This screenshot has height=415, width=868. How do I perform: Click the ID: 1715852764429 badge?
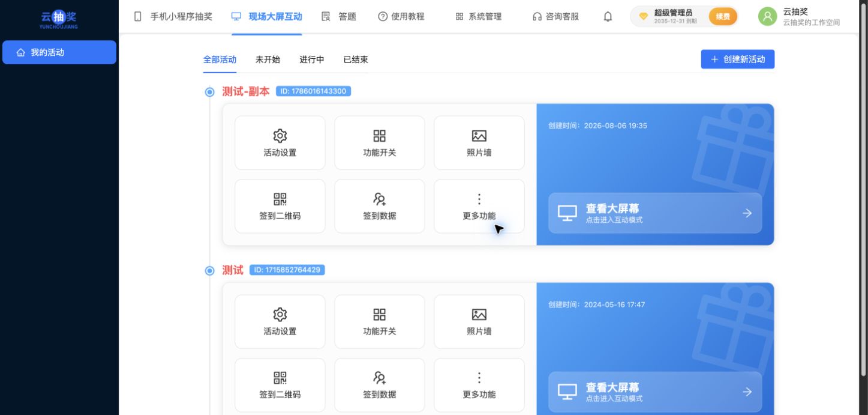(287, 270)
